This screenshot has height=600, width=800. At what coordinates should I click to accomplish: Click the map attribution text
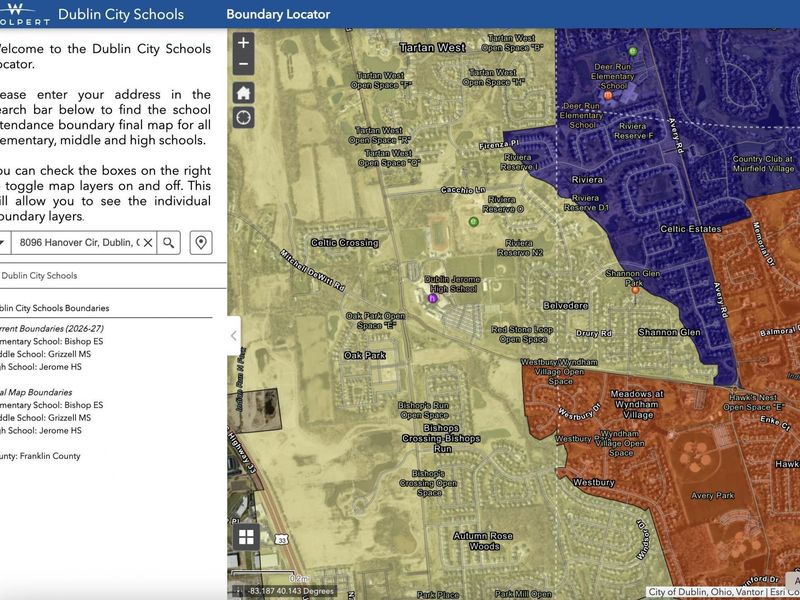pyautogui.click(x=723, y=592)
